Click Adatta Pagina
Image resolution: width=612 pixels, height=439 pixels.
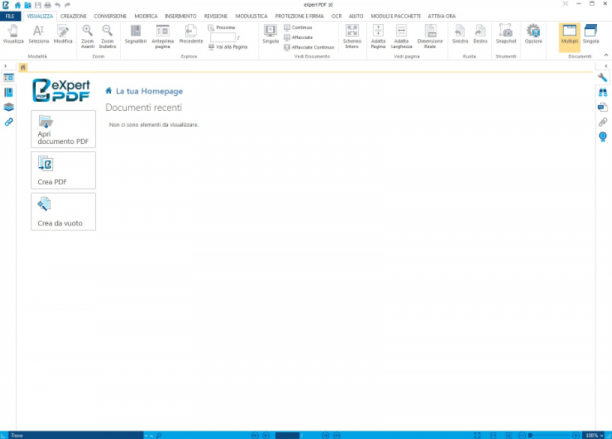(x=378, y=36)
